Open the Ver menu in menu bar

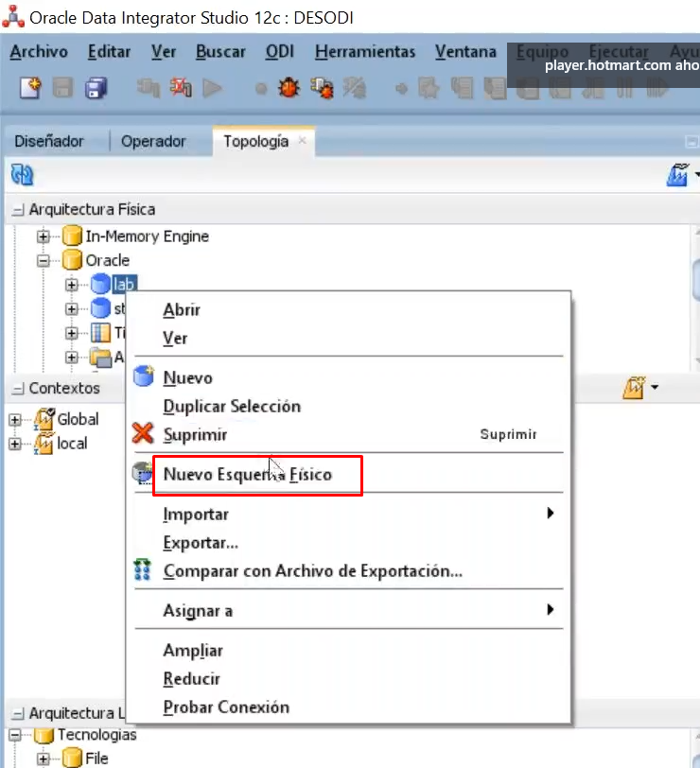[x=164, y=51]
